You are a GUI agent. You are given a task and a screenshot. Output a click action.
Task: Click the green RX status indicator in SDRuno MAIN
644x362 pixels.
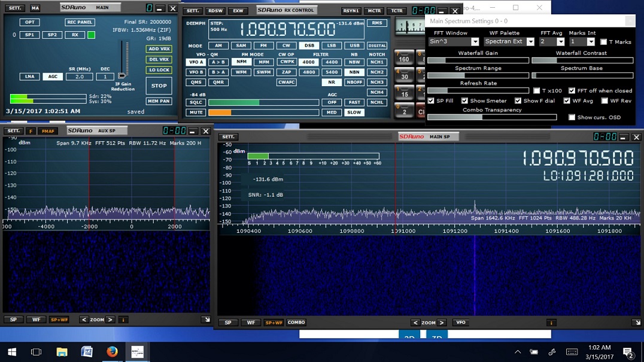[x=91, y=35]
